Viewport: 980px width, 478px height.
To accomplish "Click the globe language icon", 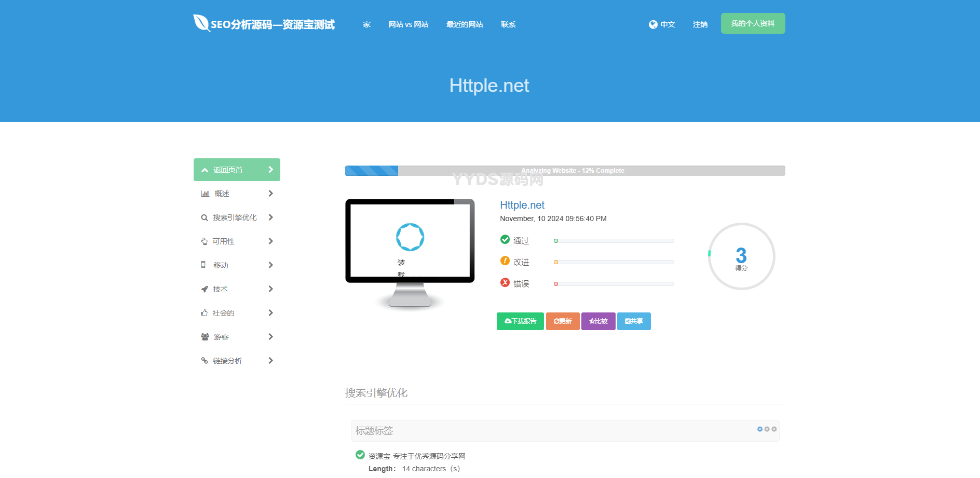I will [x=653, y=24].
